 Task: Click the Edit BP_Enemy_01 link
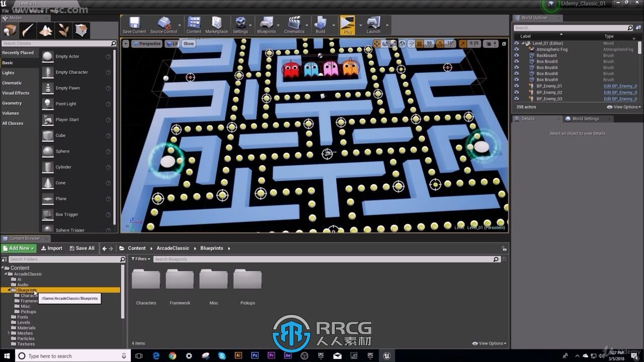pyautogui.click(x=620, y=86)
